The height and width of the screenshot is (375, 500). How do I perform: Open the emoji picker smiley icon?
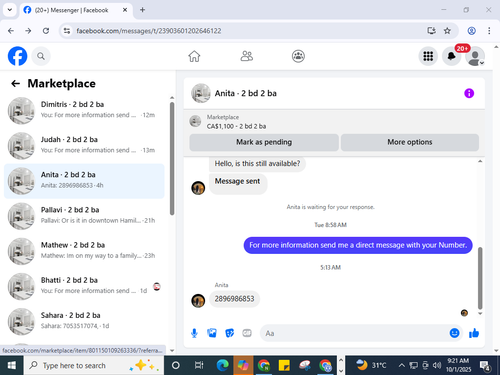(454, 333)
